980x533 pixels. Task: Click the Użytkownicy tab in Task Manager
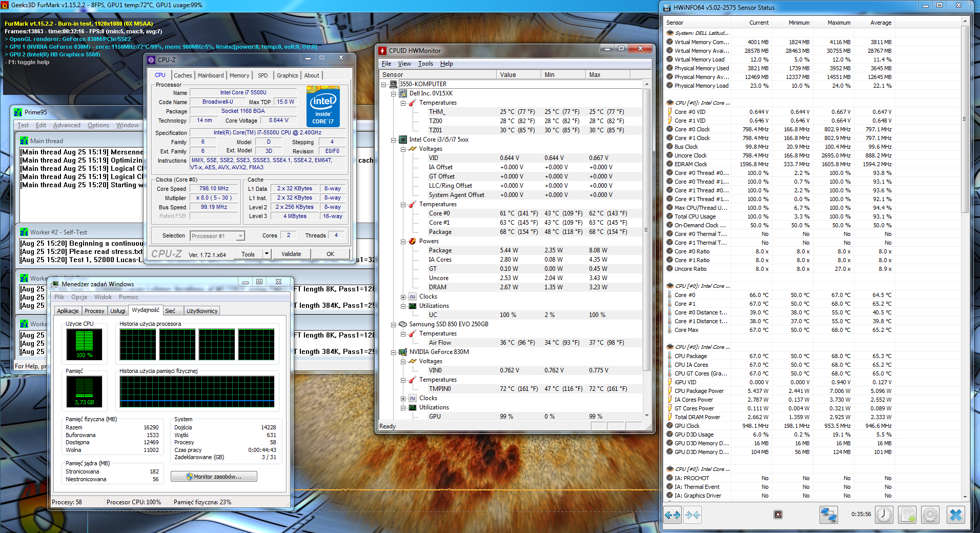click(202, 311)
